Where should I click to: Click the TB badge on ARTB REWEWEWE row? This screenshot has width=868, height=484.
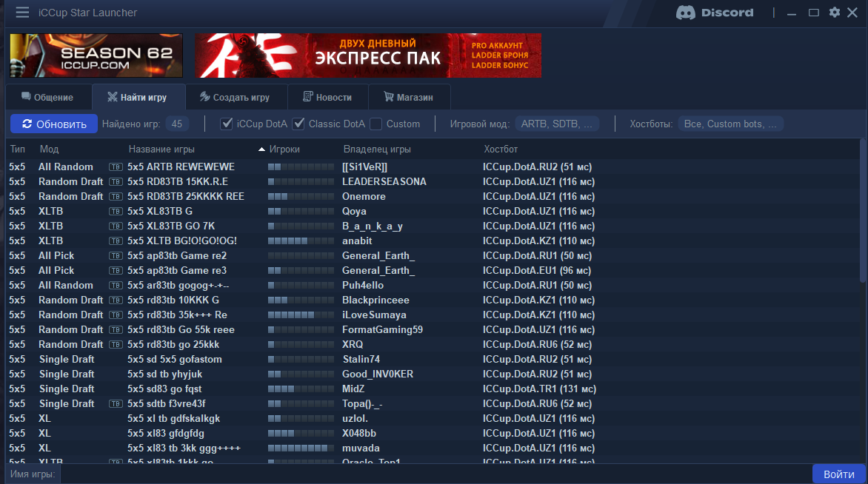(115, 167)
